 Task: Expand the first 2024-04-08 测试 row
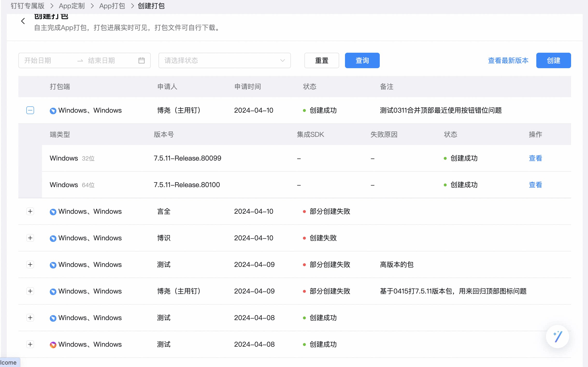tap(30, 318)
